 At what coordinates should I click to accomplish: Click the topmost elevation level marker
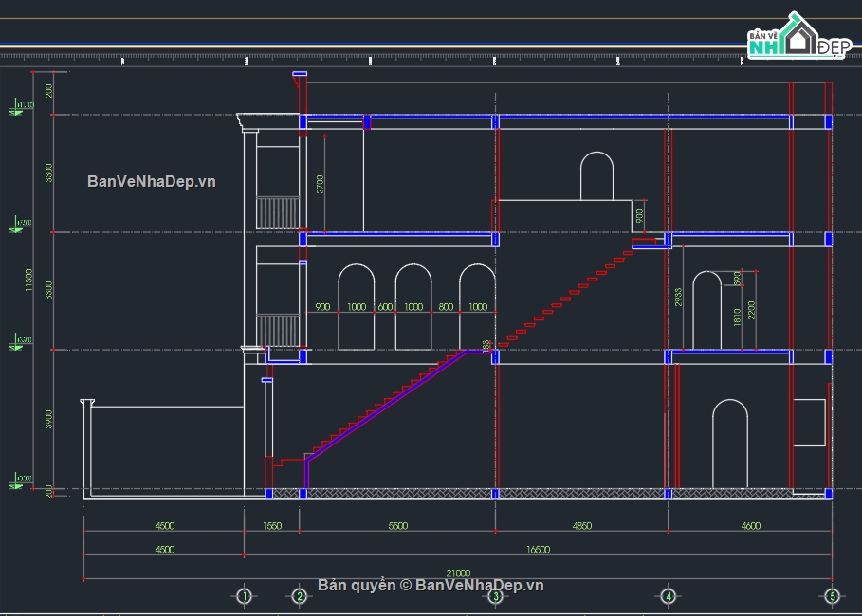coord(21,107)
